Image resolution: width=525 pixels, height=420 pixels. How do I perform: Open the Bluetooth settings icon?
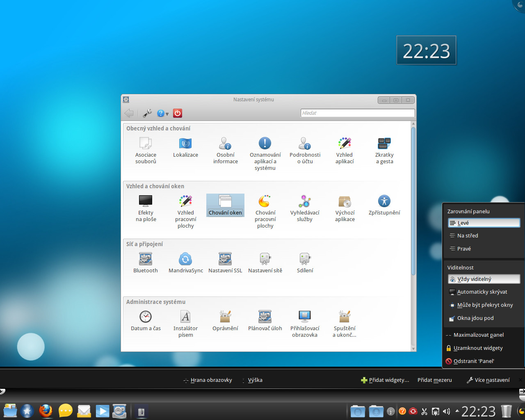[x=145, y=262]
